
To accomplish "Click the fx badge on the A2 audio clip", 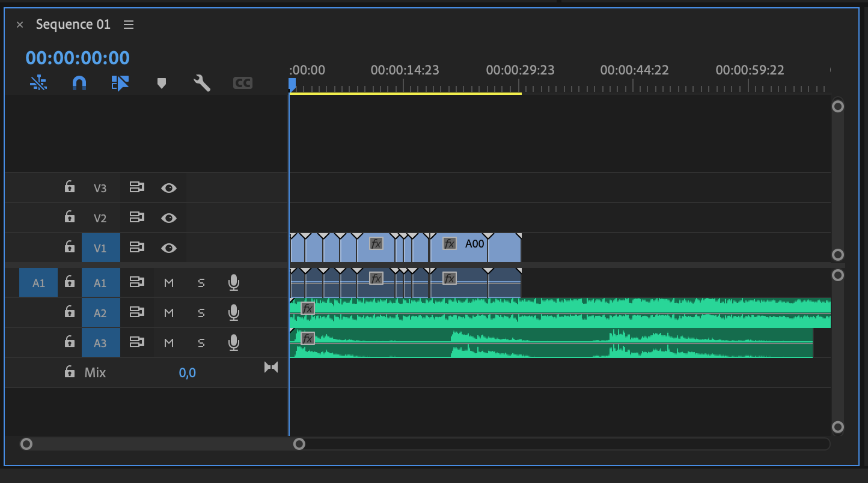I will click(307, 309).
